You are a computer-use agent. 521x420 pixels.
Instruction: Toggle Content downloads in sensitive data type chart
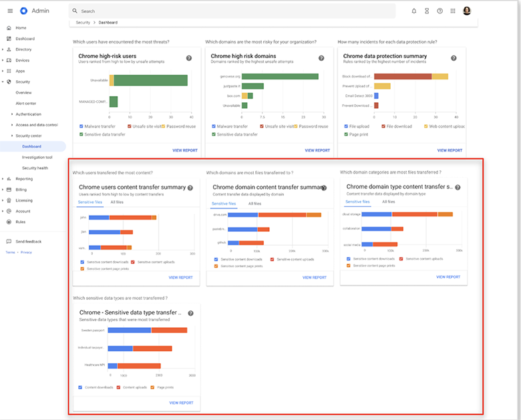pos(80,387)
